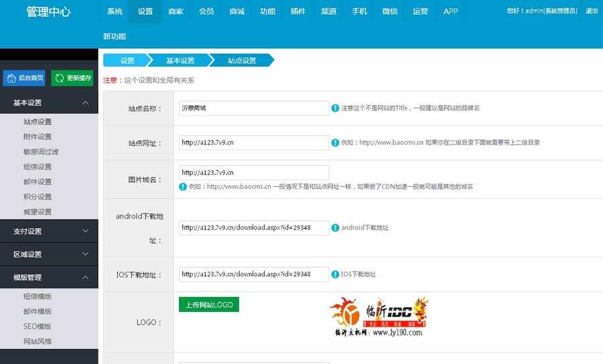Screen dimensions: 603x364
Task: Open the 频道 top menu
Action: coord(329,11)
